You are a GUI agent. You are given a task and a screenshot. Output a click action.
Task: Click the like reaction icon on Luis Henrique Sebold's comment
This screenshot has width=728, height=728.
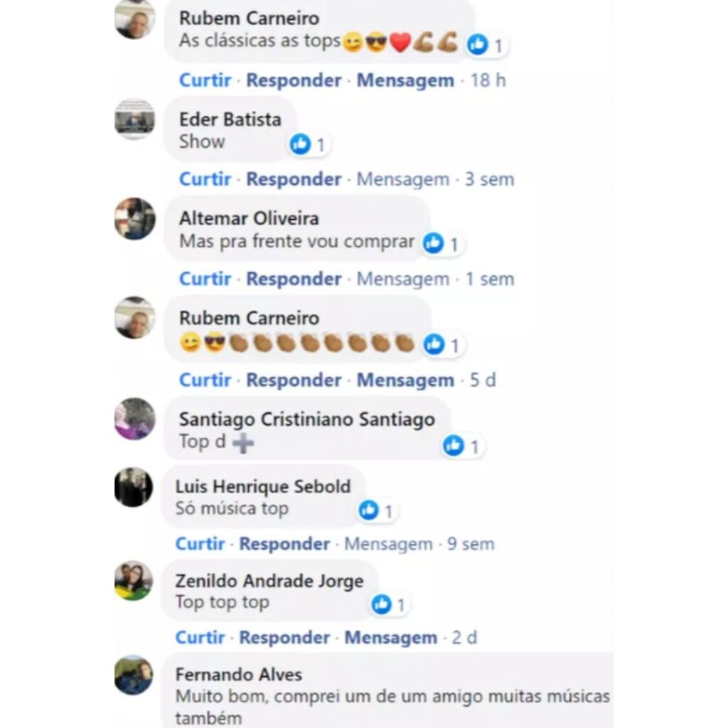tap(369, 510)
